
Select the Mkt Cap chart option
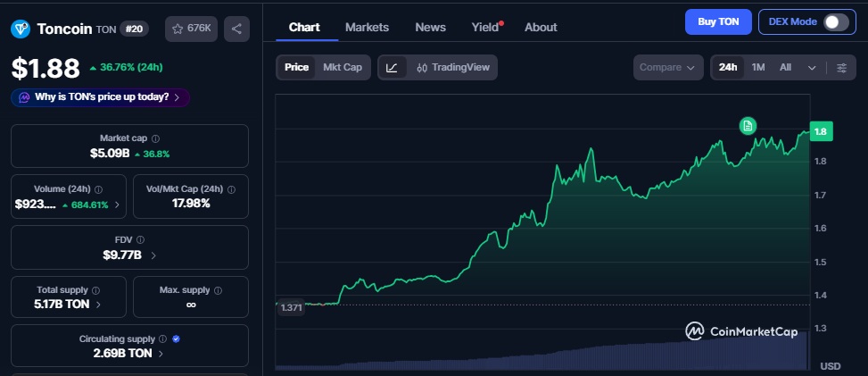[343, 67]
